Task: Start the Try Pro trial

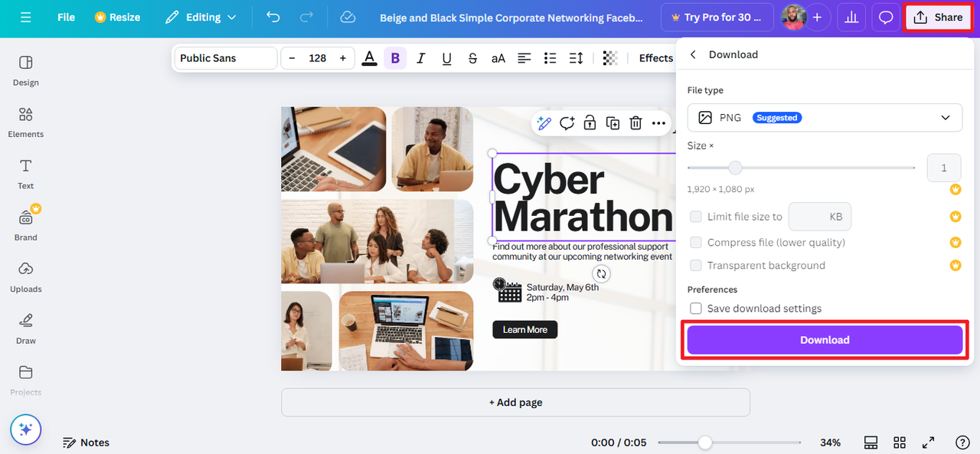Action: click(717, 17)
